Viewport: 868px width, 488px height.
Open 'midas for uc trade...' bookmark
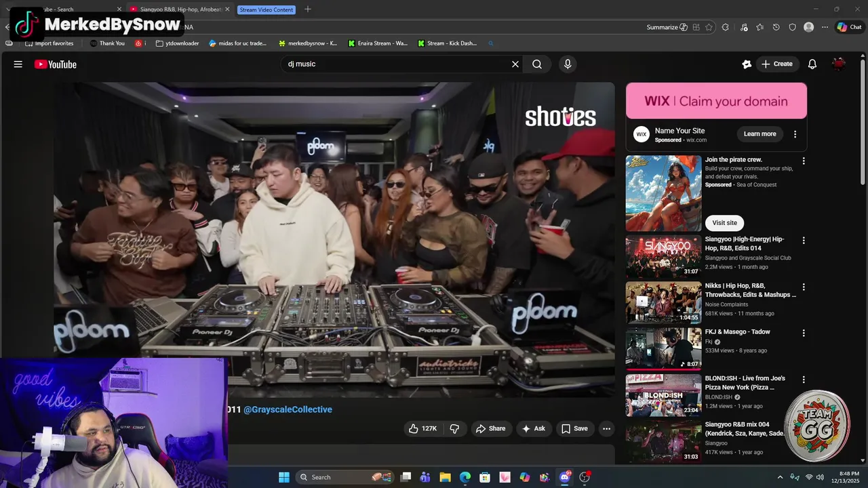click(x=237, y=43)
